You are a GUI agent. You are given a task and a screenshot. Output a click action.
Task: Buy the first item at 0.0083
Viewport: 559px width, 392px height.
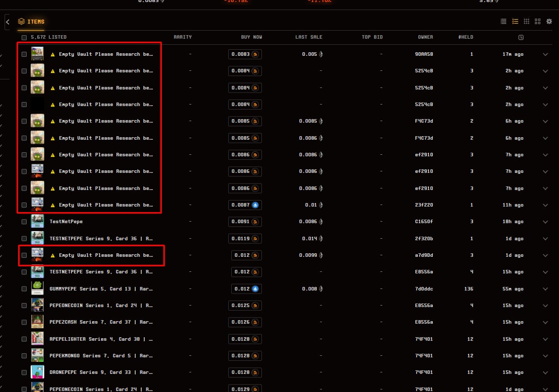pos(245,54)
